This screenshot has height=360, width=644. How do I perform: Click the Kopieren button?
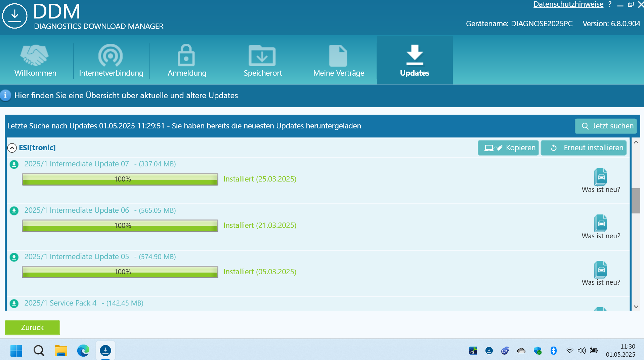coord(508,148)
